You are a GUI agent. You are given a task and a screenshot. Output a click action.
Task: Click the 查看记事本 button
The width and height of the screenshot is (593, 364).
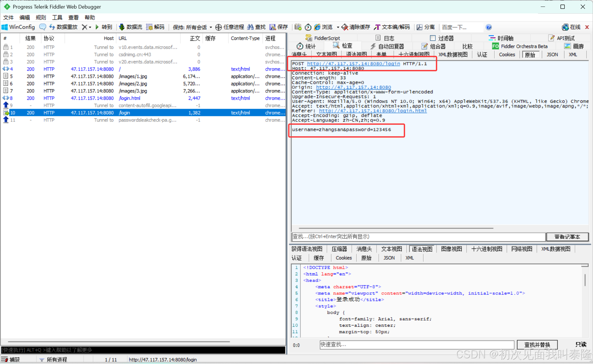[567, 237]
